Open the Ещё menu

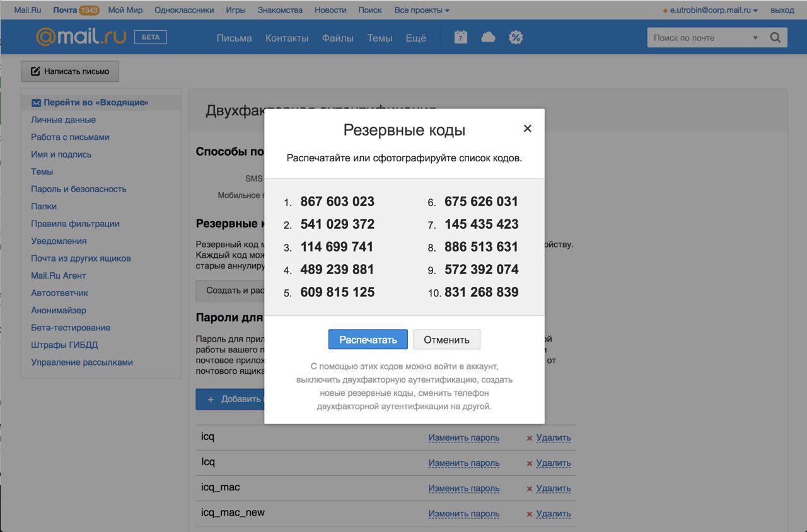coord(415,38)
